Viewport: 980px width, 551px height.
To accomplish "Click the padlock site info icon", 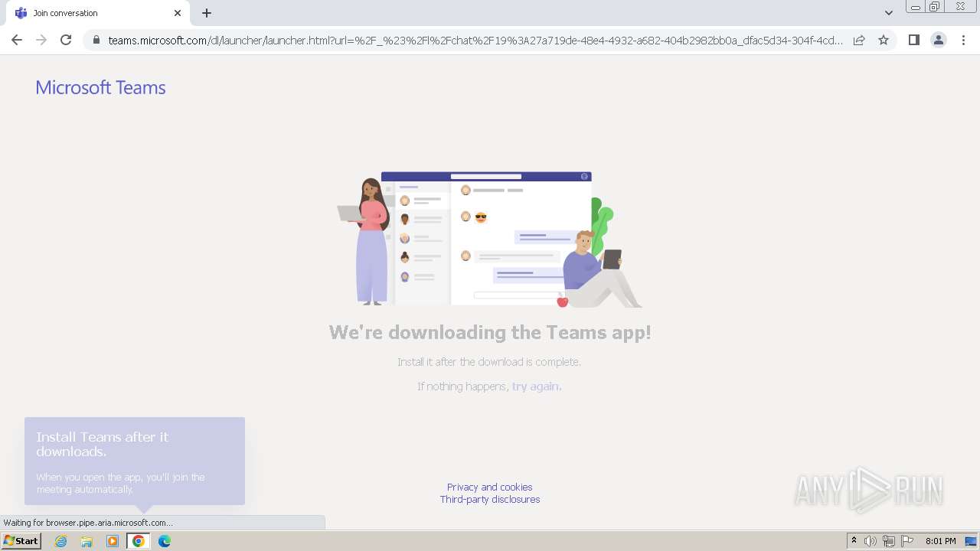I will coord(96,41).
